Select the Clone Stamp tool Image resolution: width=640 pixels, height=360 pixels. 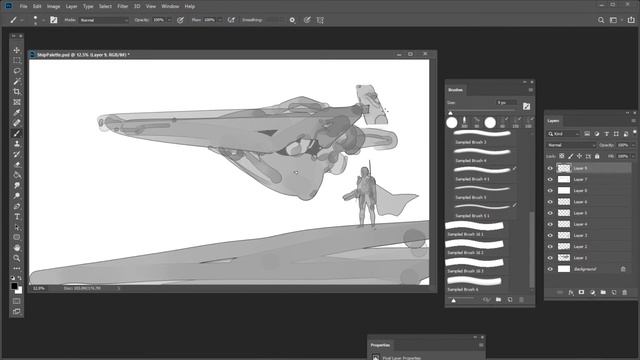click(x=17, y=144)
